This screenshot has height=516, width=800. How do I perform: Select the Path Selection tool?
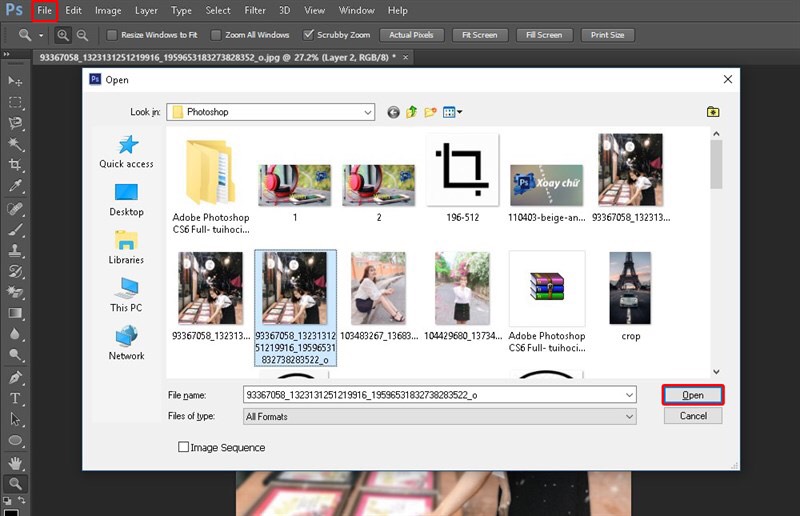(15, 420)
